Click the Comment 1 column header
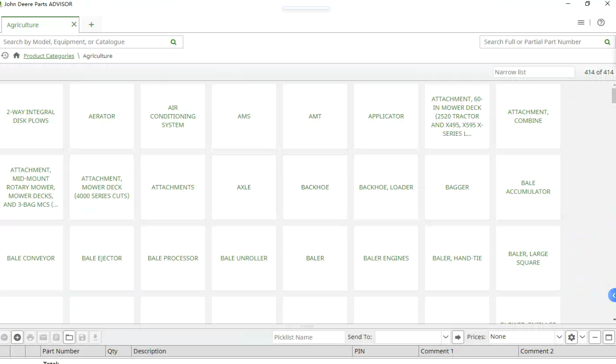616x364 pixels. tap(468, 351)
